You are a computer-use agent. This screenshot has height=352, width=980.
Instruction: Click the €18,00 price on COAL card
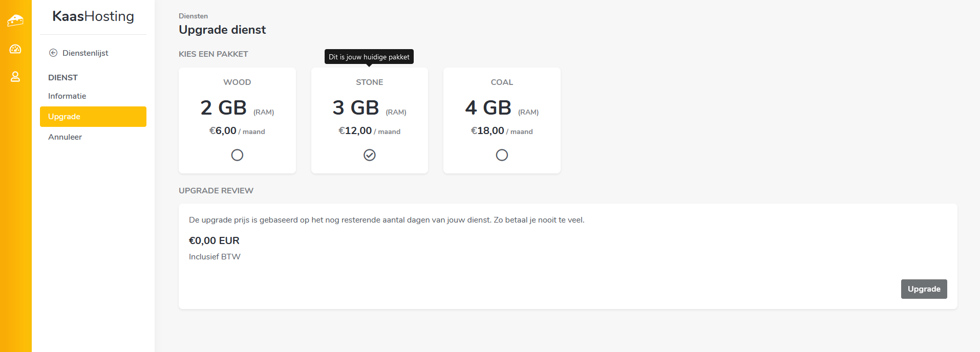[x=487, y=131]
